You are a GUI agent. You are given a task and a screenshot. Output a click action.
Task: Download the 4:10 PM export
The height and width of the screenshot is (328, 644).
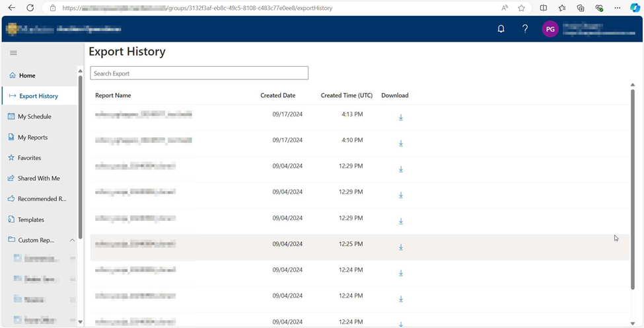pos(401,143)
